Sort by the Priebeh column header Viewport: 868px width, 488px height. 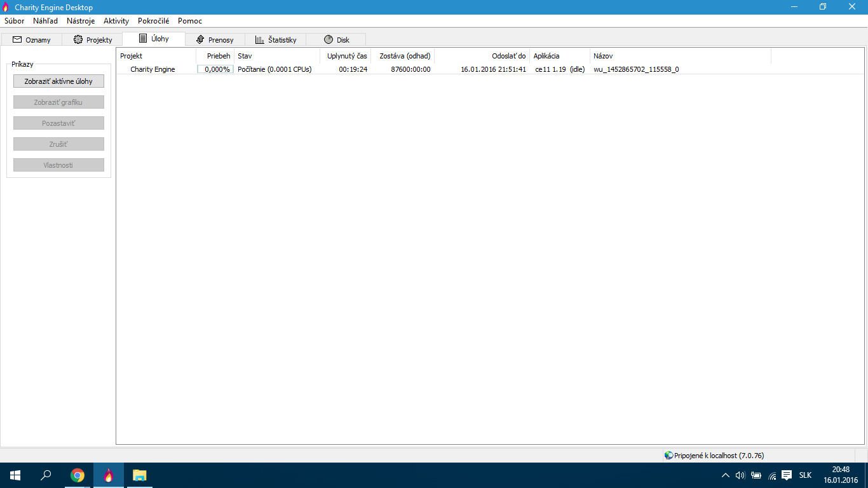[x=215, y=56]
